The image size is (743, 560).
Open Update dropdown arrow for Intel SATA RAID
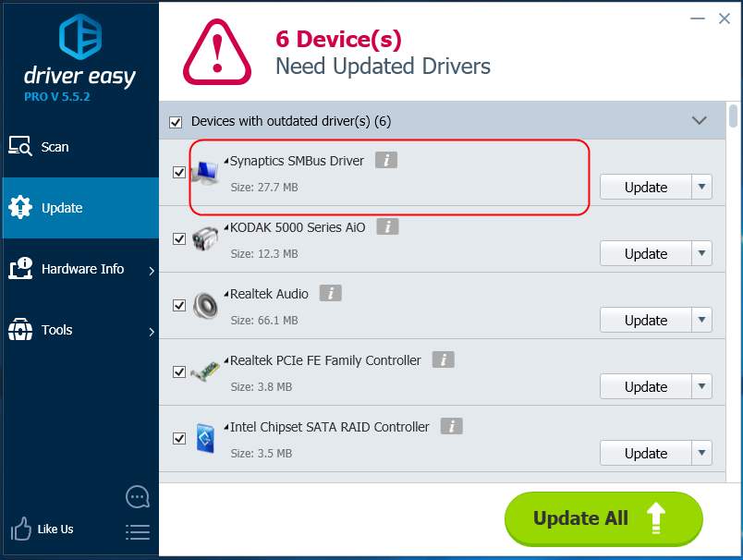coord(701,453)
